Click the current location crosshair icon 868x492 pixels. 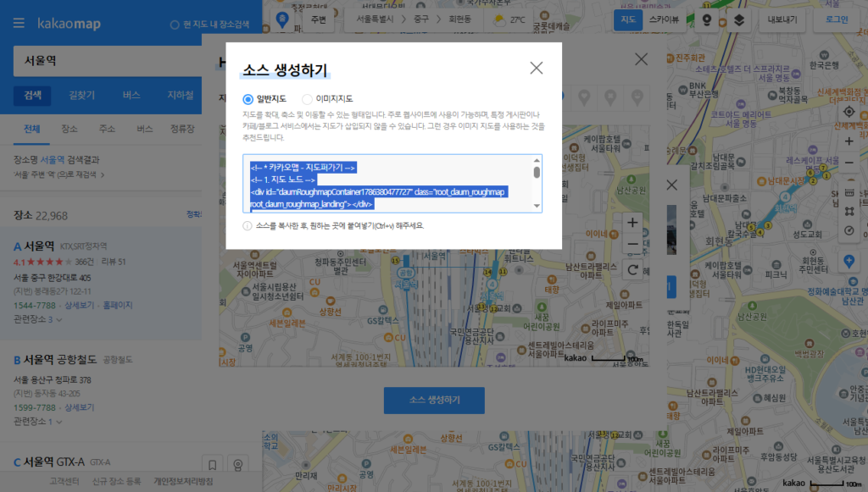click(849, 112)
